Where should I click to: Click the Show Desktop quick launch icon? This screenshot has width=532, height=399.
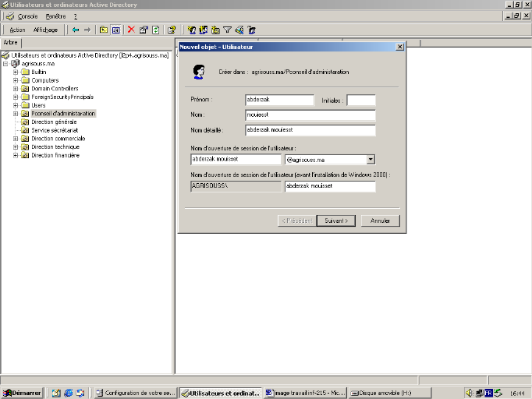tap(56, 393)
